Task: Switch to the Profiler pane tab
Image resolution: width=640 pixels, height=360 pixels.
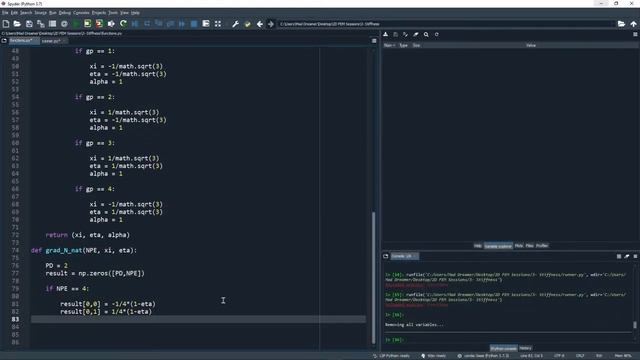Action: pyautogui.click(x=542, y=246)
